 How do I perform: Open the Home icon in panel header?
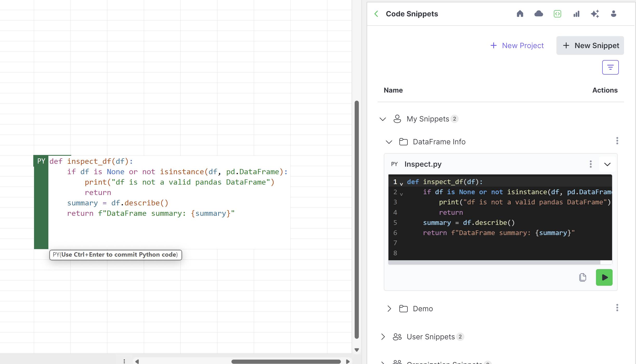pos(520,14)
